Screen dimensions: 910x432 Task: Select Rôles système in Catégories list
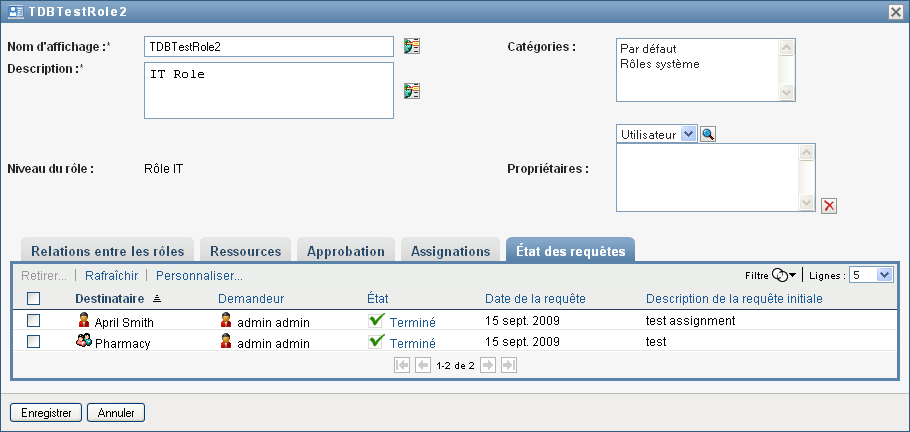[660, 64]
